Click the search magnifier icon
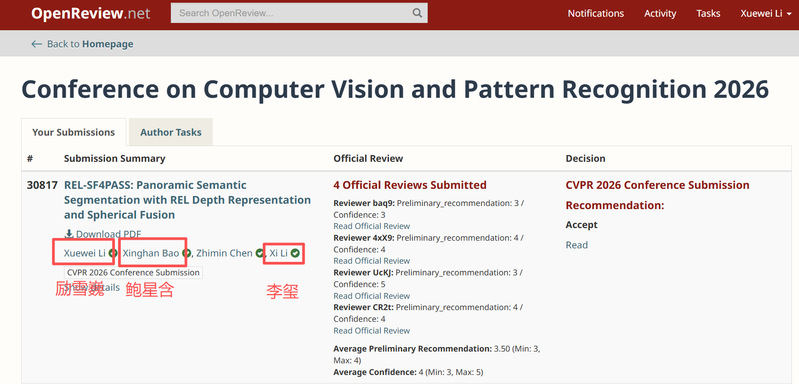 tap(417, 13)
